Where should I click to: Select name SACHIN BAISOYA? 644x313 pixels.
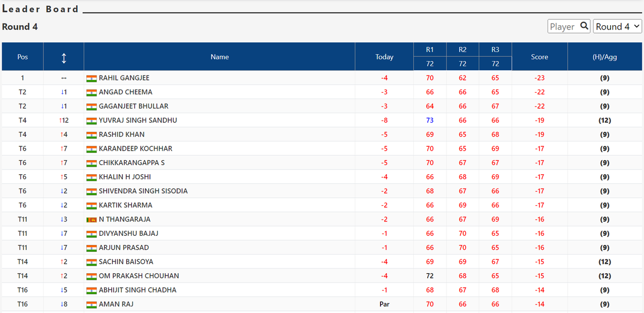(126, 262)
